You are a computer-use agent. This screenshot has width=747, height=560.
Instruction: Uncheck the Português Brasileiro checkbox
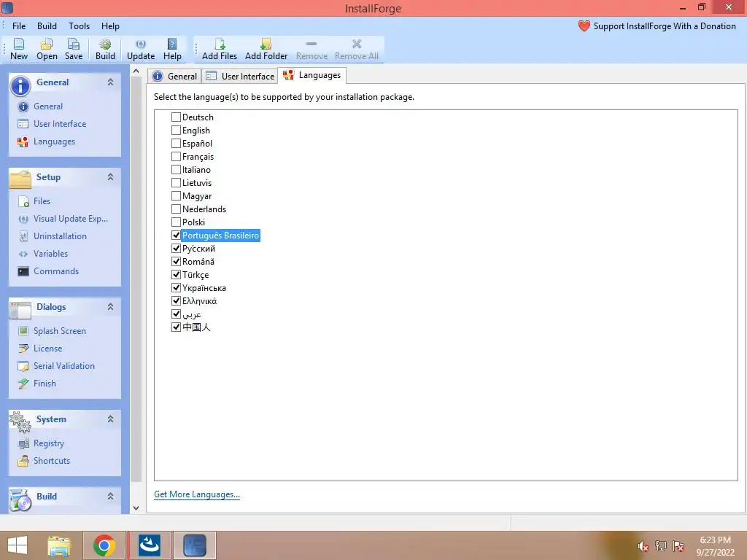point(176,236)
